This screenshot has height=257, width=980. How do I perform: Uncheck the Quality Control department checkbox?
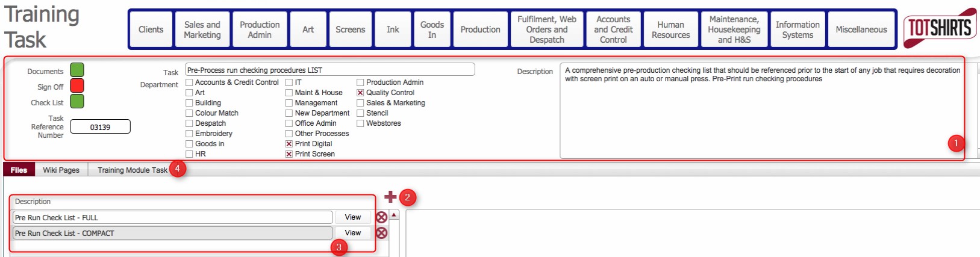coord(360,93)
